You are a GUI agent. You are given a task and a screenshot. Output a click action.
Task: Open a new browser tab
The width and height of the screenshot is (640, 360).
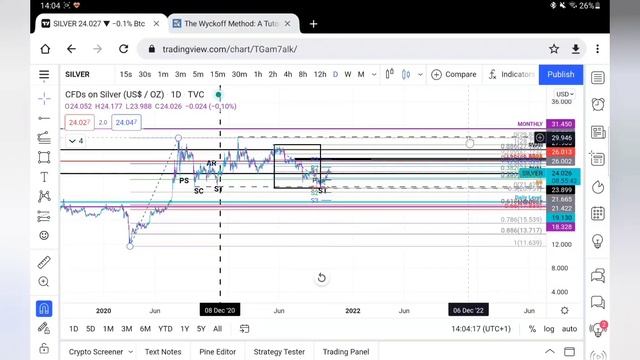point(313,24)
